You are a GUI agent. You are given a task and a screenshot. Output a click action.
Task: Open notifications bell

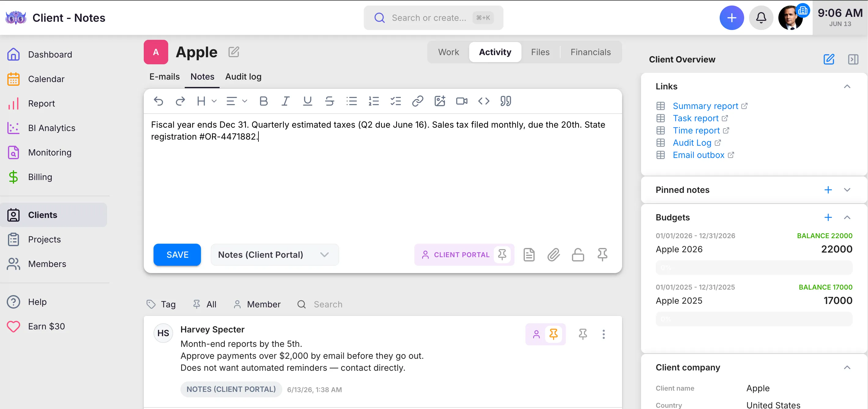tap(761, 17)
